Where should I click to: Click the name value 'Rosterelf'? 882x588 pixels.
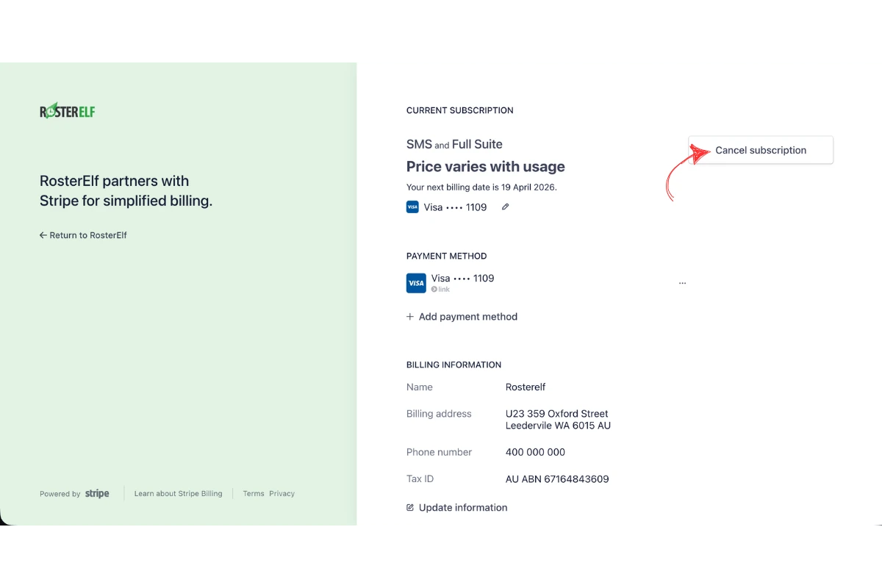pyautogui.click(x=526, y=387)
